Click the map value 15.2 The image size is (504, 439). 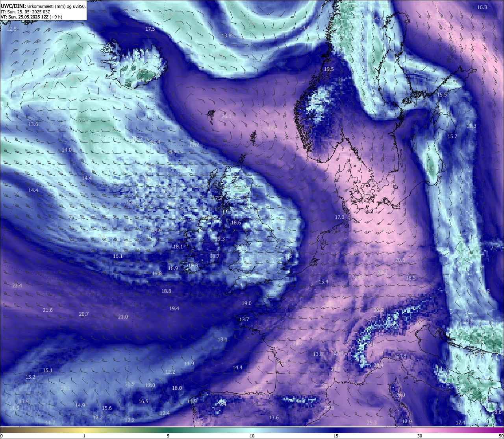(30, 377)
